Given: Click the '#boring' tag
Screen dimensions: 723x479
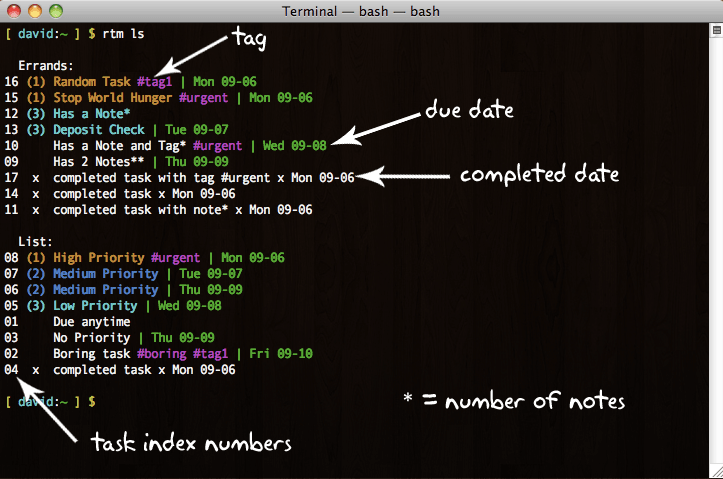Looking at the screenshot, I should tap(161, 354).
